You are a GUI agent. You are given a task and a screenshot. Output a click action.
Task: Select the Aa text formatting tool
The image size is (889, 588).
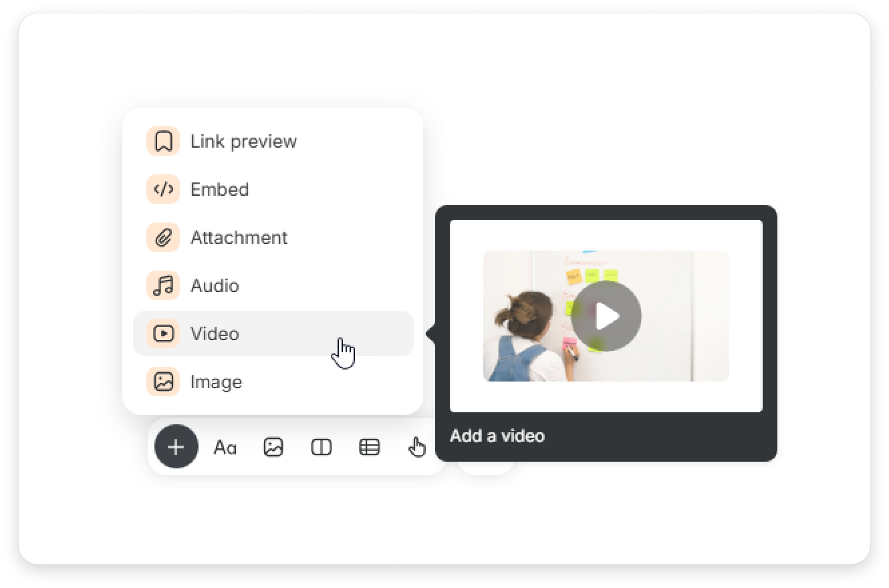225,447
